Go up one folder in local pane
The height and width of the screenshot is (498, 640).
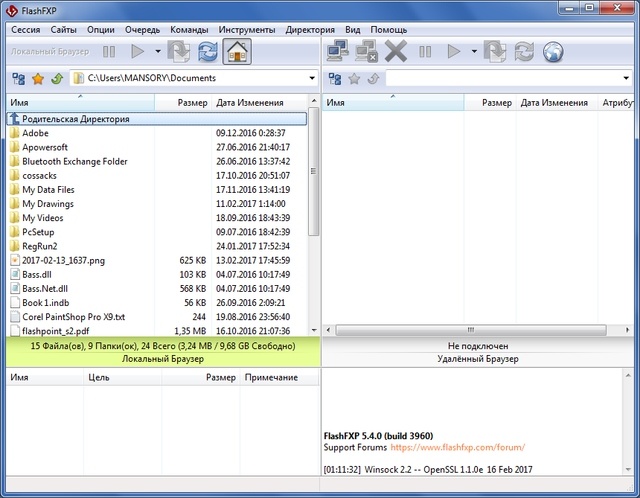[58, 78]
